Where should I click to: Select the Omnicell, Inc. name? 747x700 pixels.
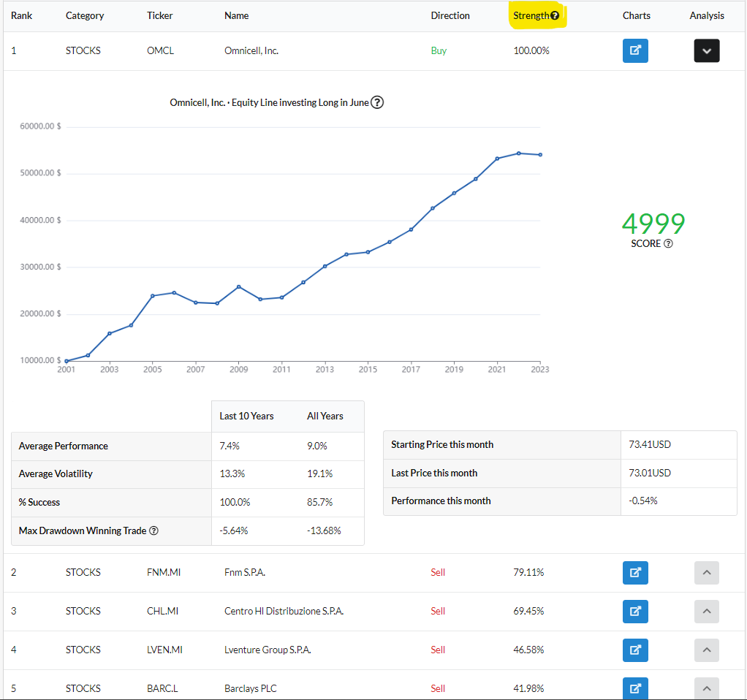point(251,50)
